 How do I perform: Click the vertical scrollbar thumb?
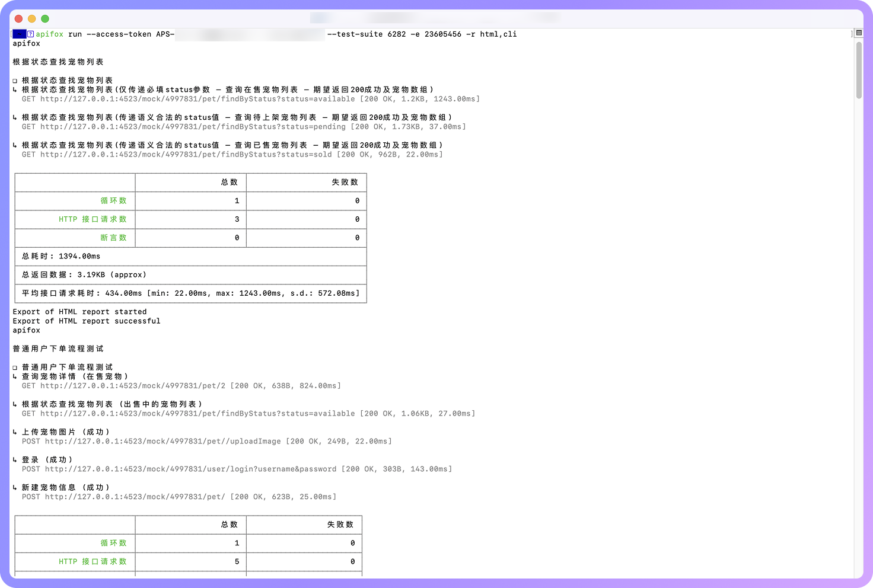tap(859, 70)
